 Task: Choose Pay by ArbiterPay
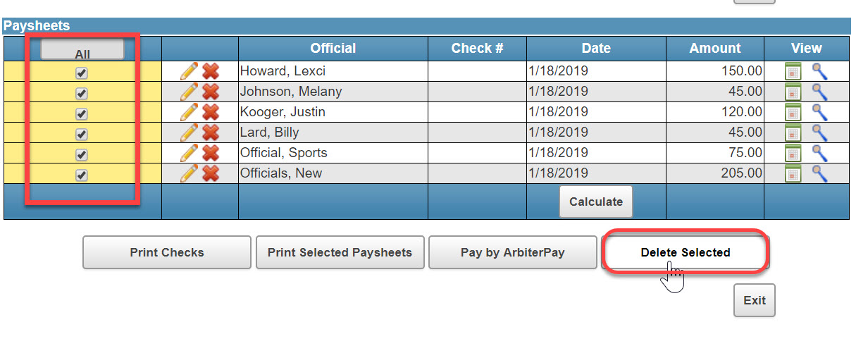(513, 252)
